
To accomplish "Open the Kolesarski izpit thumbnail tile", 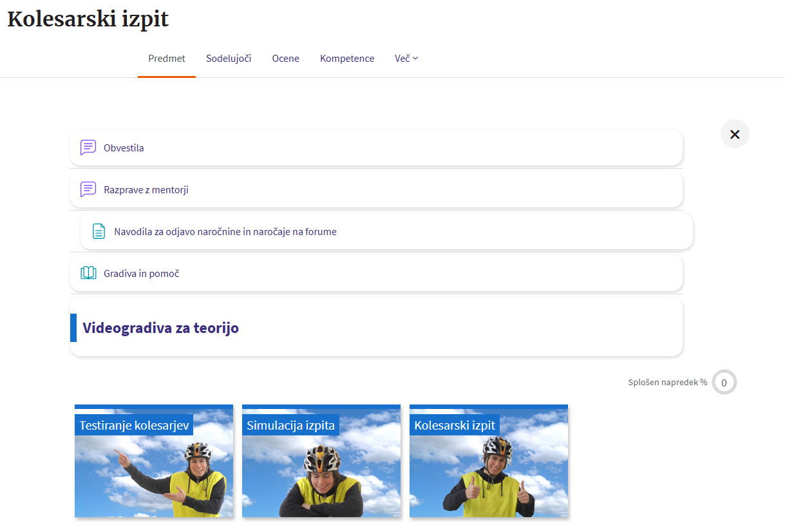I will pyautogui.click(x=489, y=464).
